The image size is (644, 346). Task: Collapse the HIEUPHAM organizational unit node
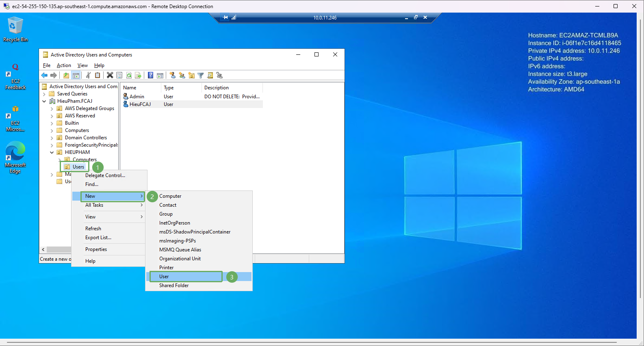point(52,152)
